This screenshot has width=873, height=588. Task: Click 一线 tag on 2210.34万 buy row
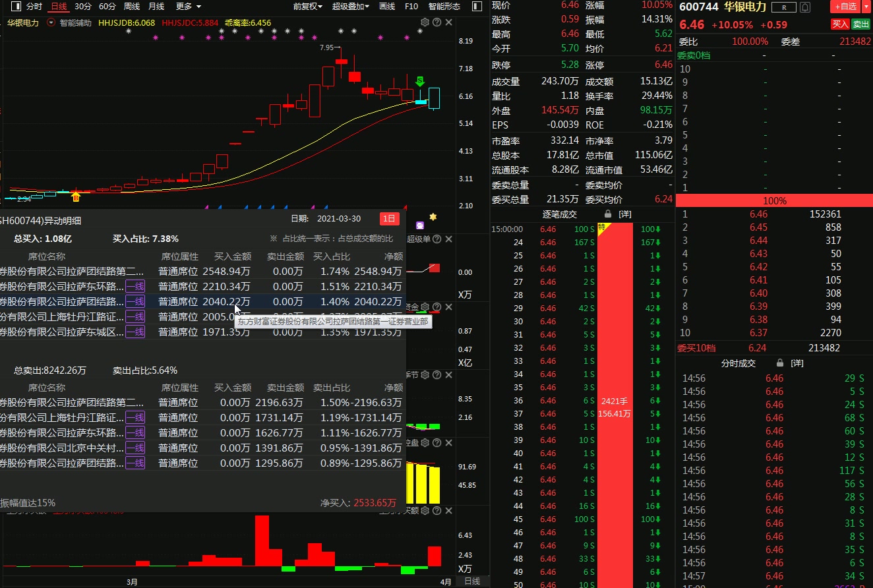point(135,286)
